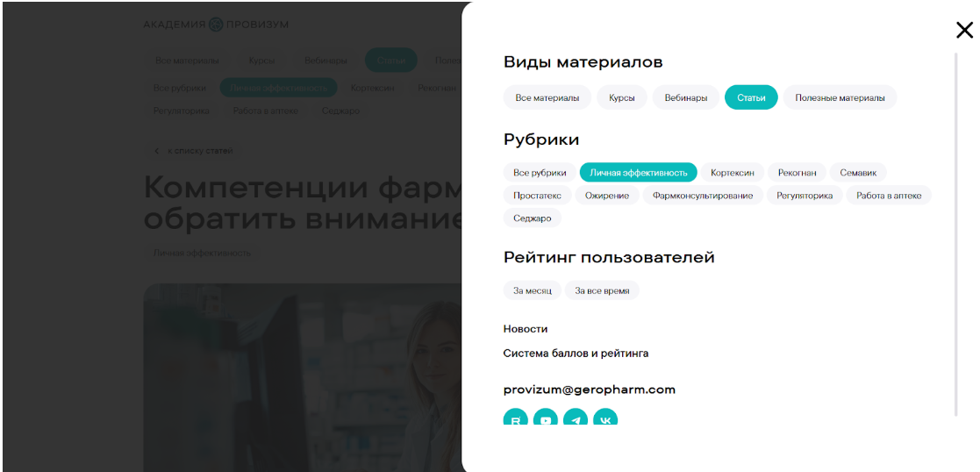Click Кортексин on the dimmed background page
The width and height of the screenshot is (980, 472).
[373, 88]
